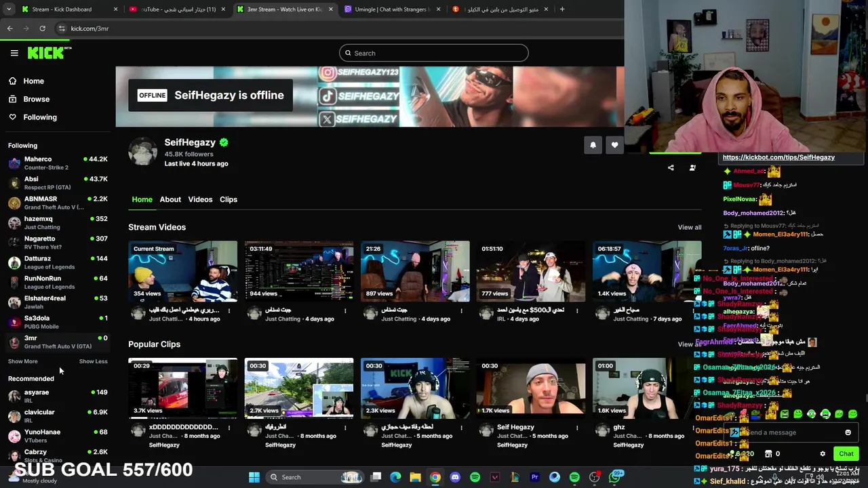Select the channel Home tab

(142, 199)
